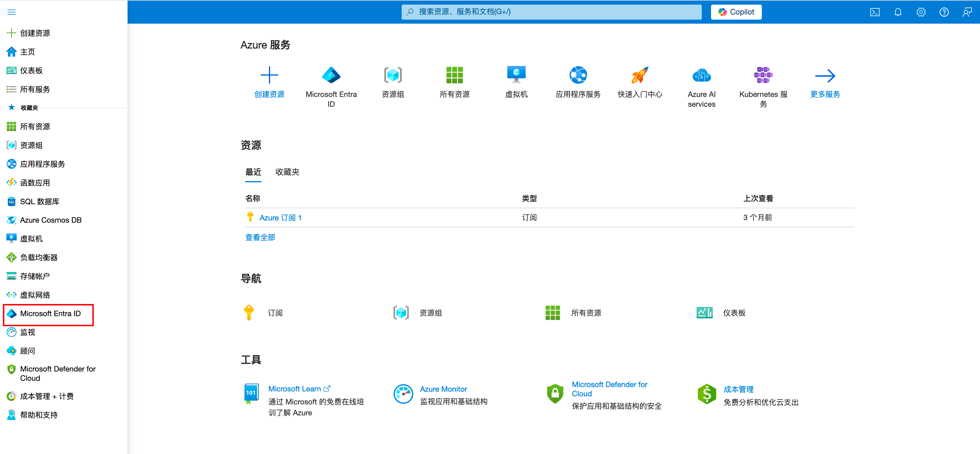Open Azure 订阅 1 link
Screen dimensions: 980x454
pos(280,217)
